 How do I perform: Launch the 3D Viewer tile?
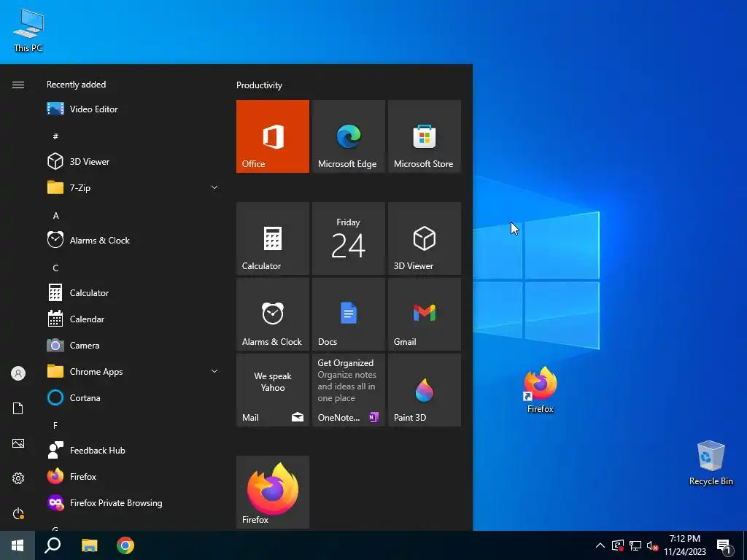tap(425, 238)
